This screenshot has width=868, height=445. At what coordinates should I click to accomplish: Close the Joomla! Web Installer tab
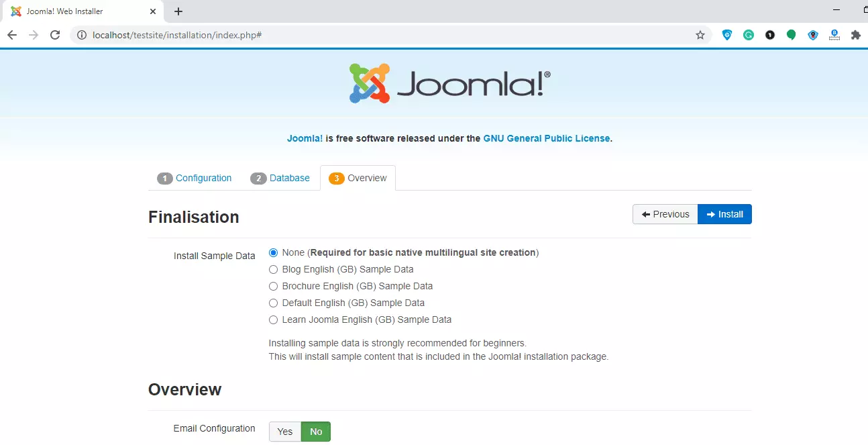click(154, 11)
